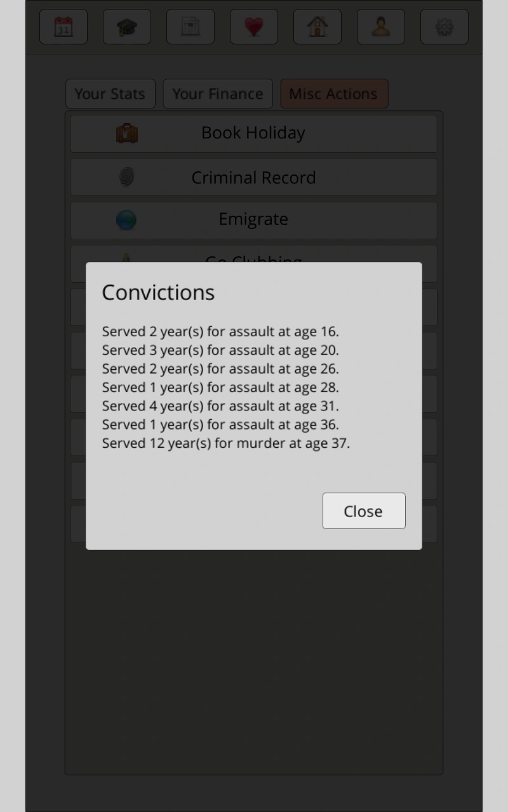Viewport: 508px width, 812px height.
Task: Select the murder conviction at age 37
Action: pos(225,443)
